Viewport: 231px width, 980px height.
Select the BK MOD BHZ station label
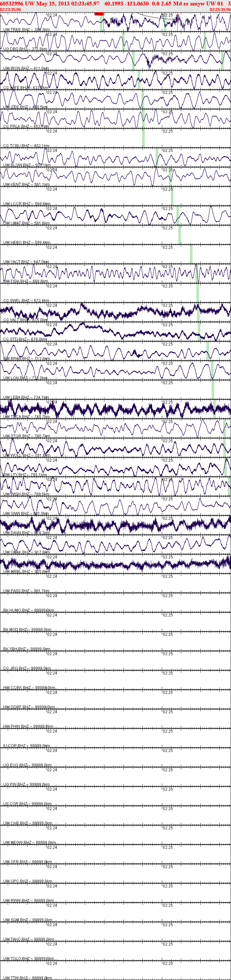[x=28, y=630]
